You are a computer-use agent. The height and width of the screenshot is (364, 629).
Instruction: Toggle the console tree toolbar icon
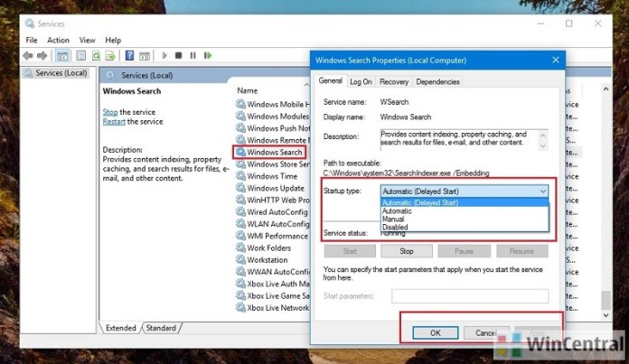tap(62, 56)
